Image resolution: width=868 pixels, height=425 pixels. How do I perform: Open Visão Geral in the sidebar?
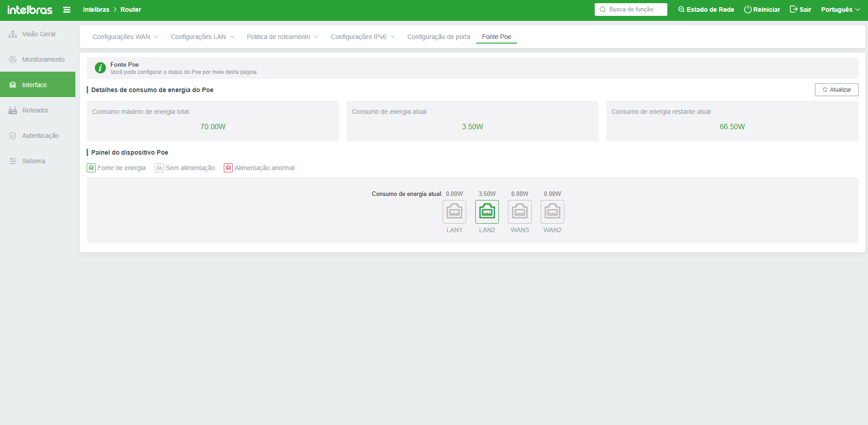(x=39, y=34)
